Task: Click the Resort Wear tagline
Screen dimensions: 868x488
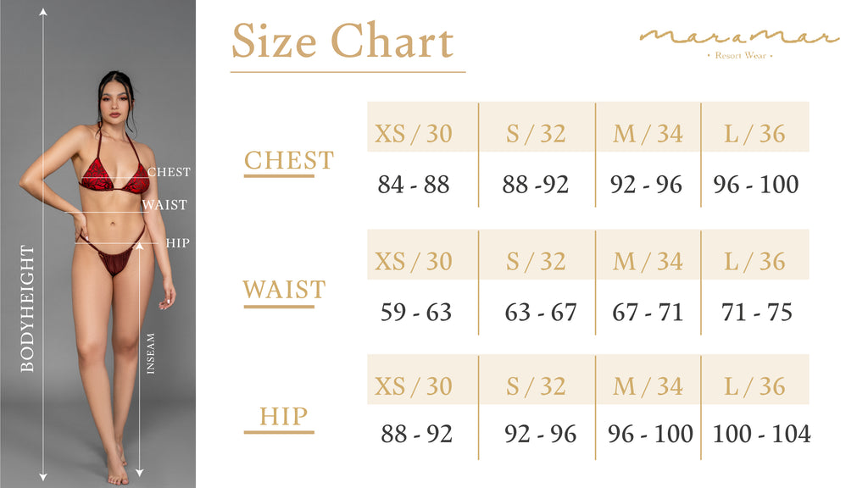Action: (740, 56)
